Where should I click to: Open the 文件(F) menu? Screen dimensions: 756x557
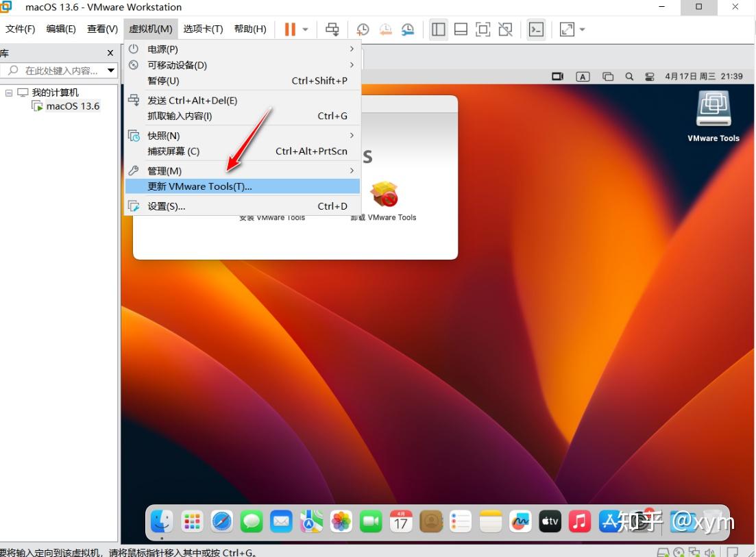pyautogui.click(x=21, y=29)
